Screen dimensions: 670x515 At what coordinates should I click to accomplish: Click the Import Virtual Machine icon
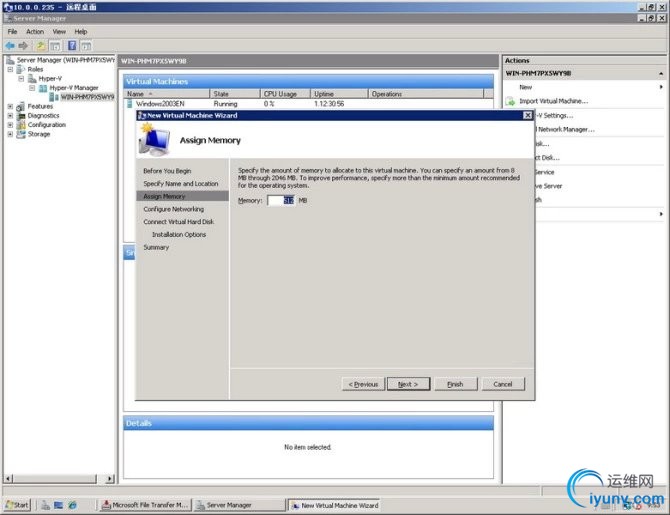510,101
